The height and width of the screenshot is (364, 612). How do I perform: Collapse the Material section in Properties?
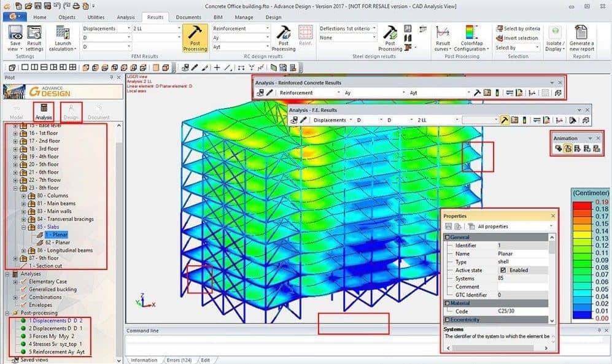[446, 303]
